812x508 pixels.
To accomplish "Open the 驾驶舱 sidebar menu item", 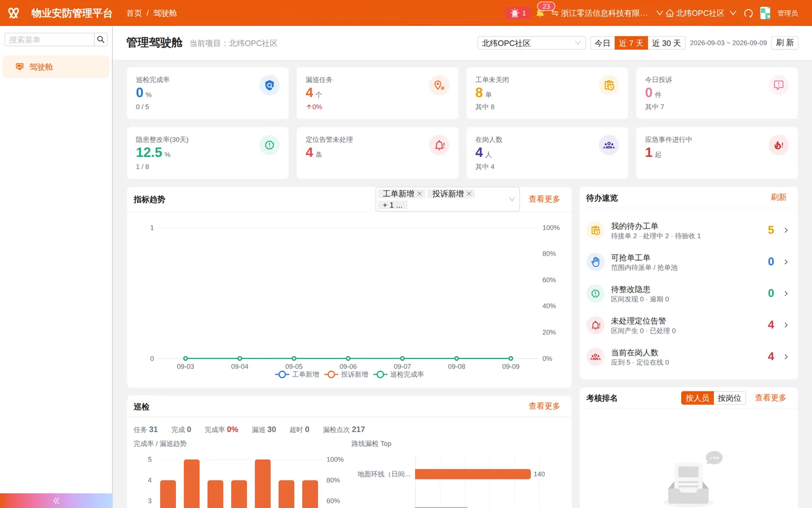I will coord(55,67).
